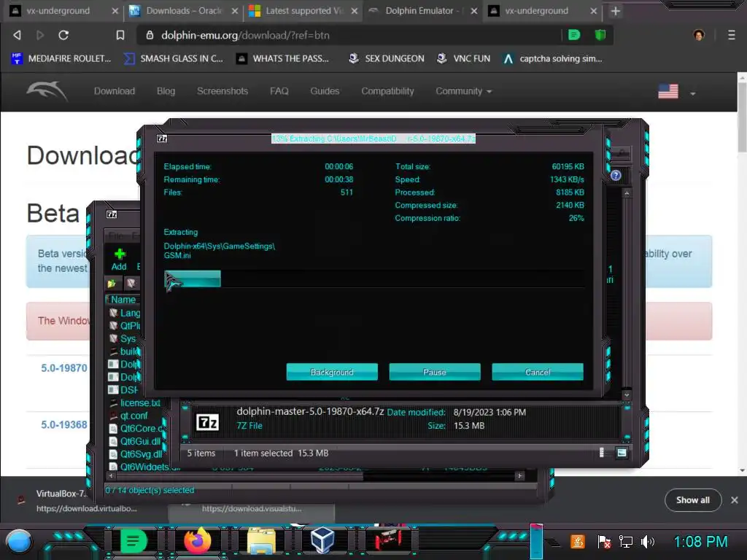Switch Explorer to large icons view
The width and height of the screenshot is (747, 560).
(622, 452)
